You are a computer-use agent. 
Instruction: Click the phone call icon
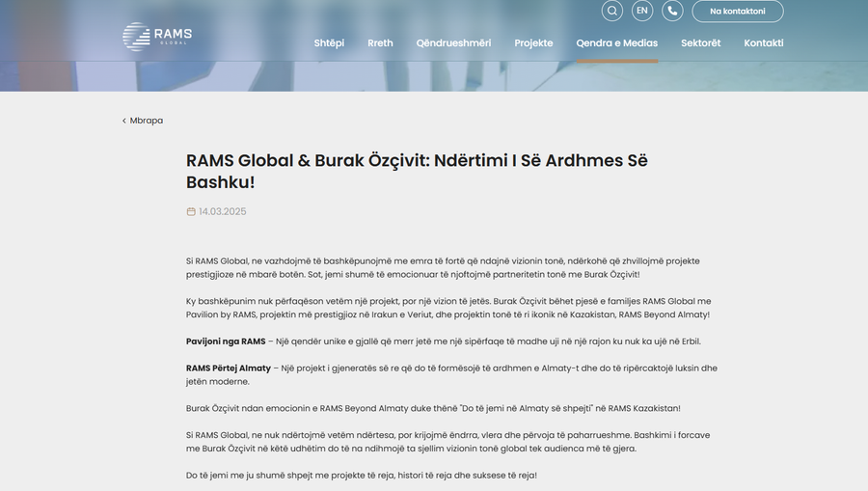[x=672, y=11]
